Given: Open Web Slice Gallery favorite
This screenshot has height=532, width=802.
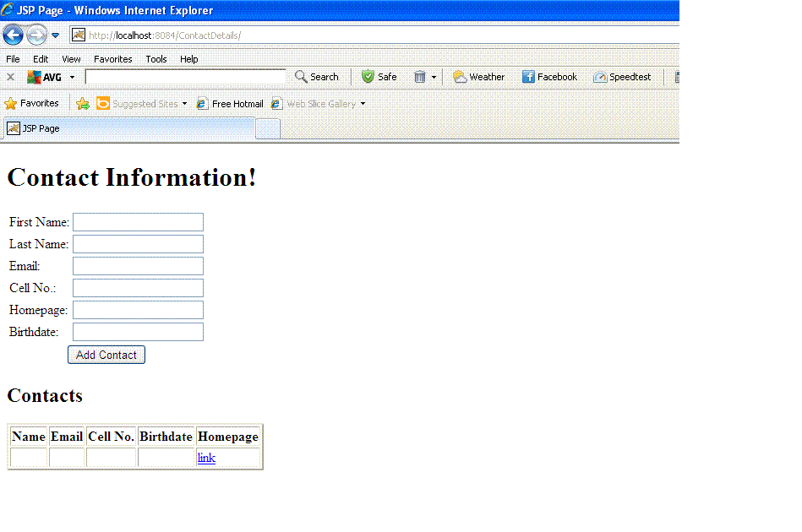Looking at the screenshot, I should coord(313,104).
